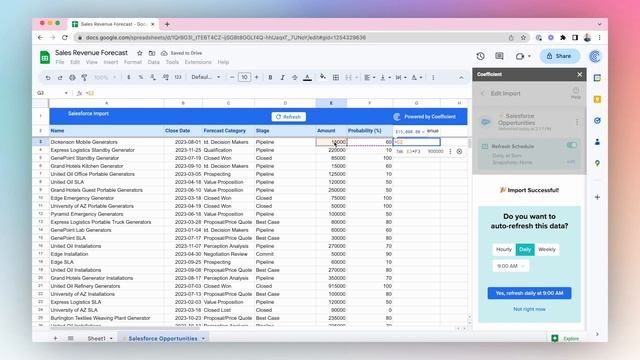
Task: Open version history clock icon
Action: (x=480, y=56)
